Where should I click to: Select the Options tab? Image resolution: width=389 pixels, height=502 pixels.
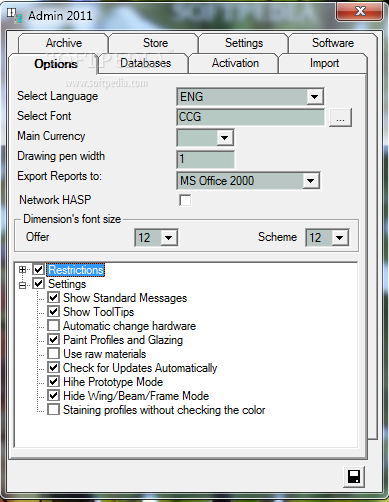56,64
